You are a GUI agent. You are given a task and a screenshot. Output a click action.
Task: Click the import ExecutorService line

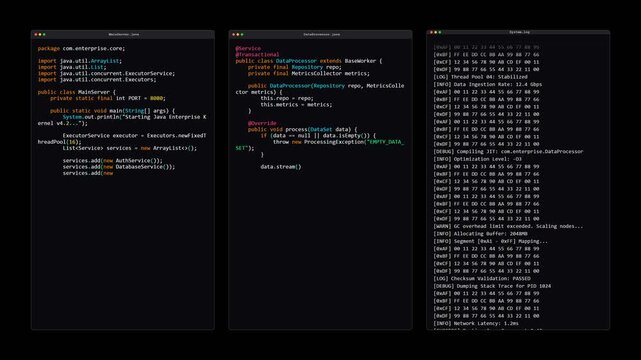(106, 73)
